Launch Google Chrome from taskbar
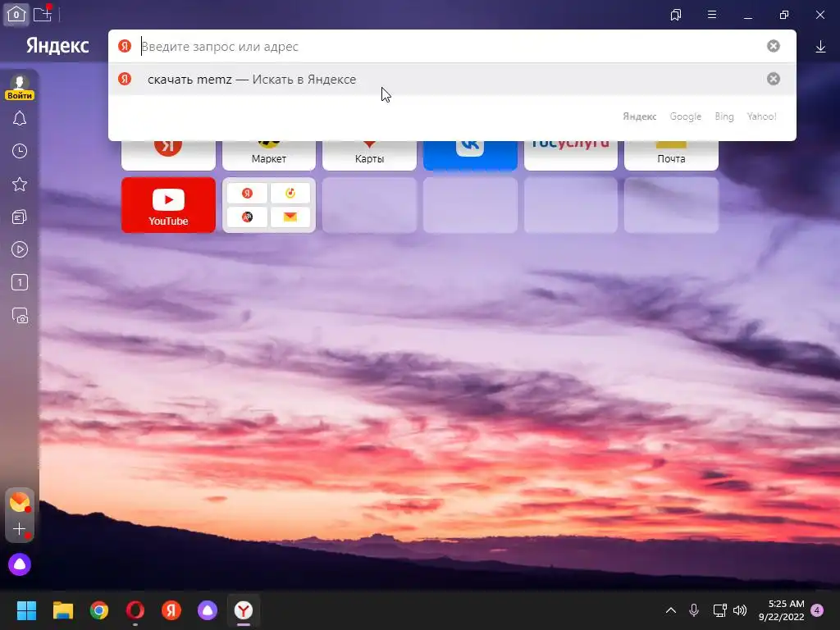Viewport: 840px width, 630px height. click(99, 610)
